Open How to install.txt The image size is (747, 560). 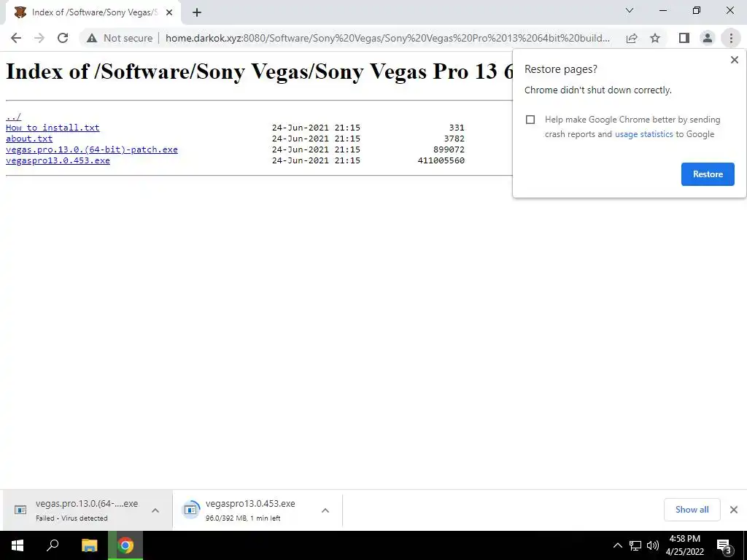pyautogui.click(x=53, y=128)
